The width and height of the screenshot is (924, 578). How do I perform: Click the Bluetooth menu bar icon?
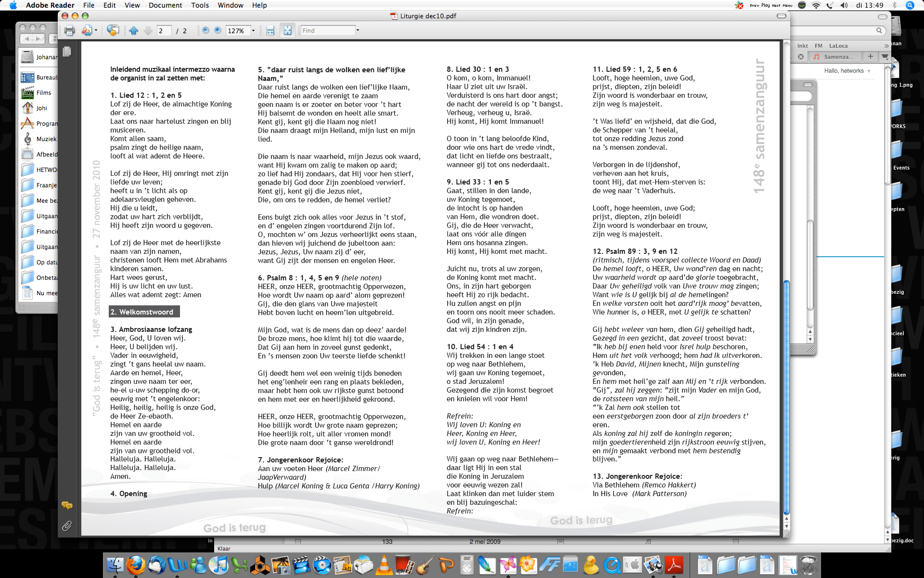[895, 5]
